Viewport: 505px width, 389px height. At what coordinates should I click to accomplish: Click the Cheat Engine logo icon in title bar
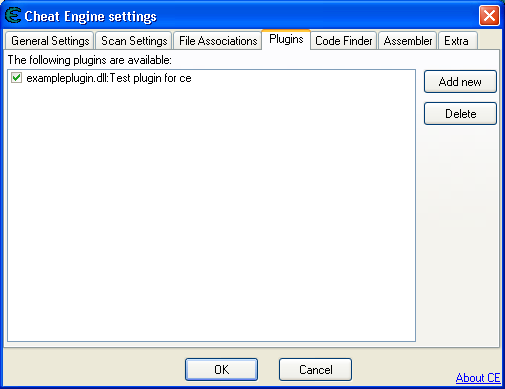13,16
